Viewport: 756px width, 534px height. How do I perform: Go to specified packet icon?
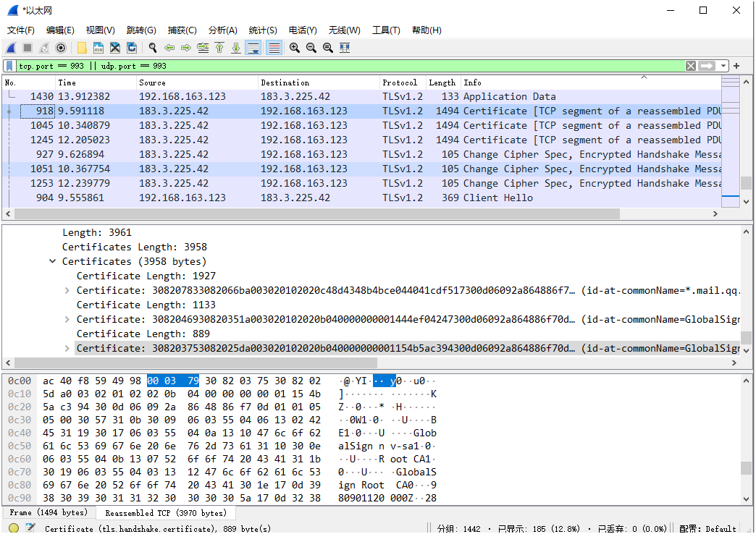203,48
